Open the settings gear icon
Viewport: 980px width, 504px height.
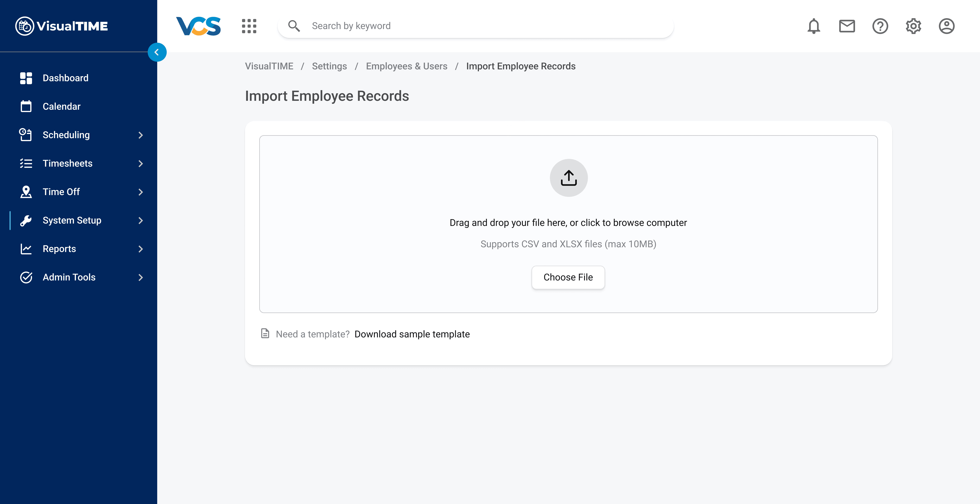(913, 26)
